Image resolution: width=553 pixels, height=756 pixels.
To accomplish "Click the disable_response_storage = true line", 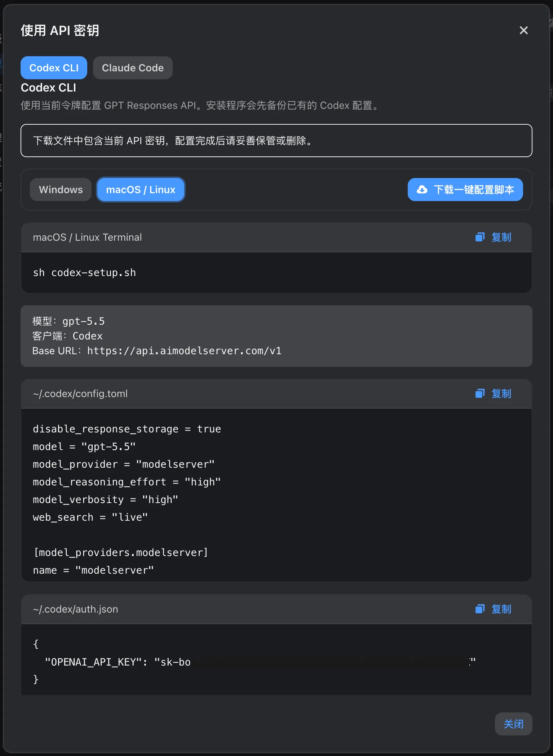I will (127, 429).
